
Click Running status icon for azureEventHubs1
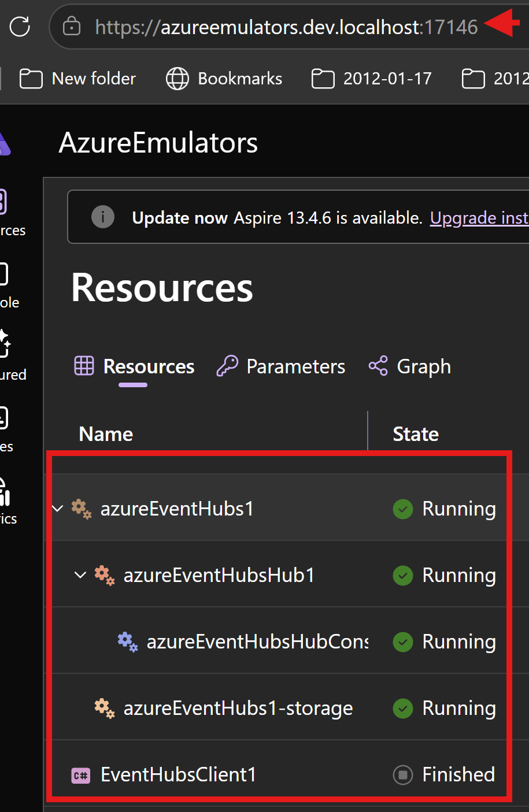pyautogui.click(x=403, y=509)
